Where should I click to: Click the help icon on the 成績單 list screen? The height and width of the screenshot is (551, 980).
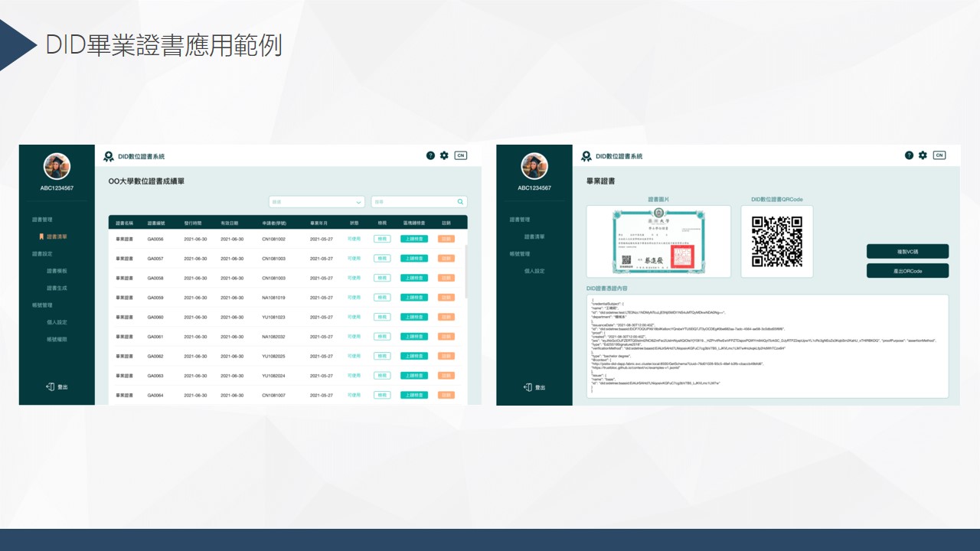[x=430, y=155]
